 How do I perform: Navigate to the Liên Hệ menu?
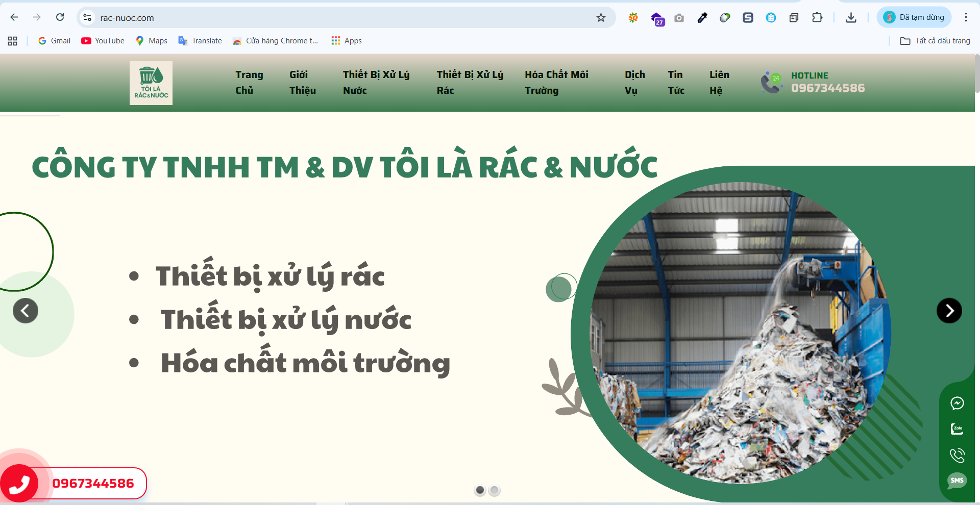[719, 82]
